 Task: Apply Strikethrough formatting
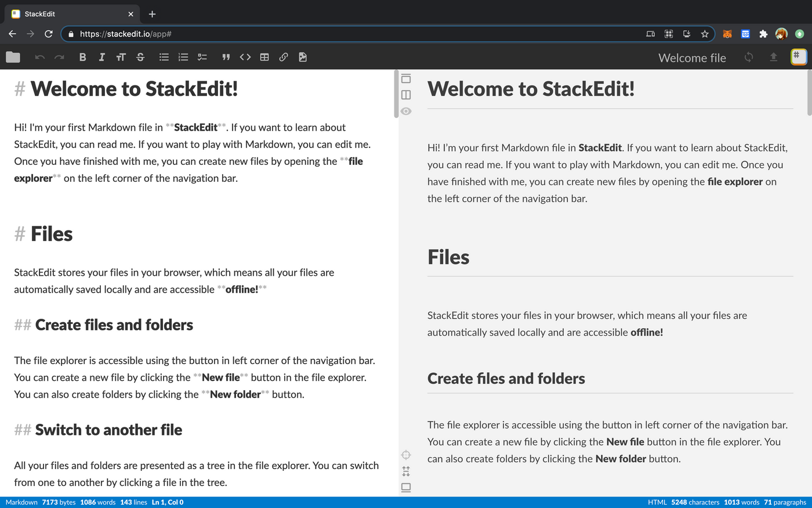coord(140,57)
